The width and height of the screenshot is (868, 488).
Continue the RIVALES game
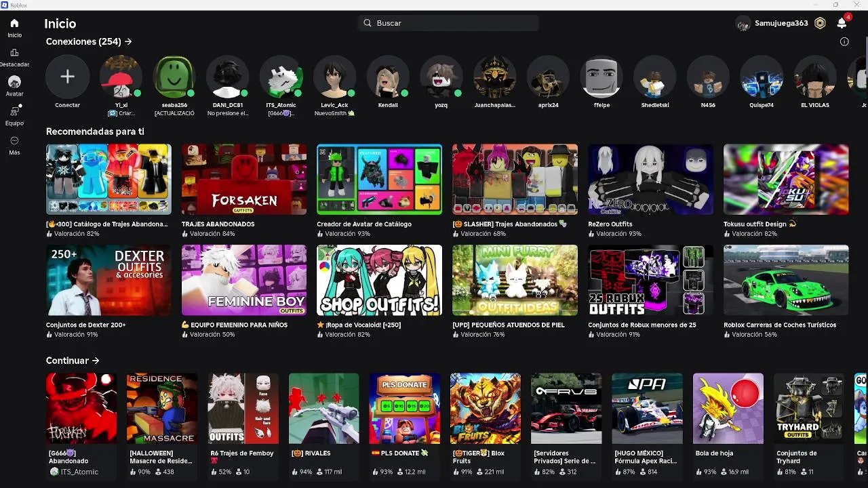coord(324,408)
